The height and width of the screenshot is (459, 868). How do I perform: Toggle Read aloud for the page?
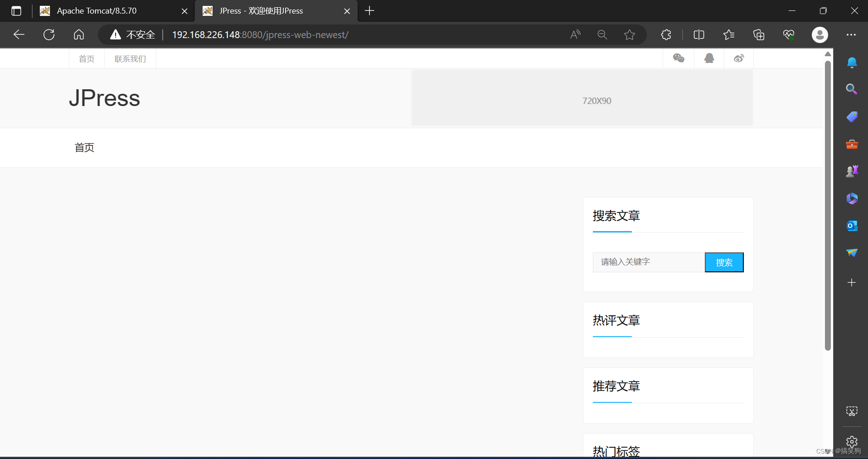[x=575, y=34]
